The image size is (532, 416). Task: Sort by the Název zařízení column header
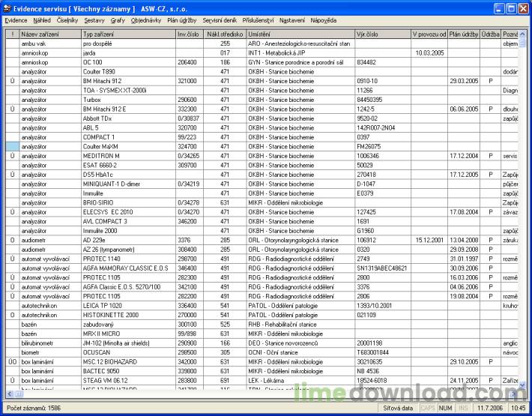coord(49,34)
